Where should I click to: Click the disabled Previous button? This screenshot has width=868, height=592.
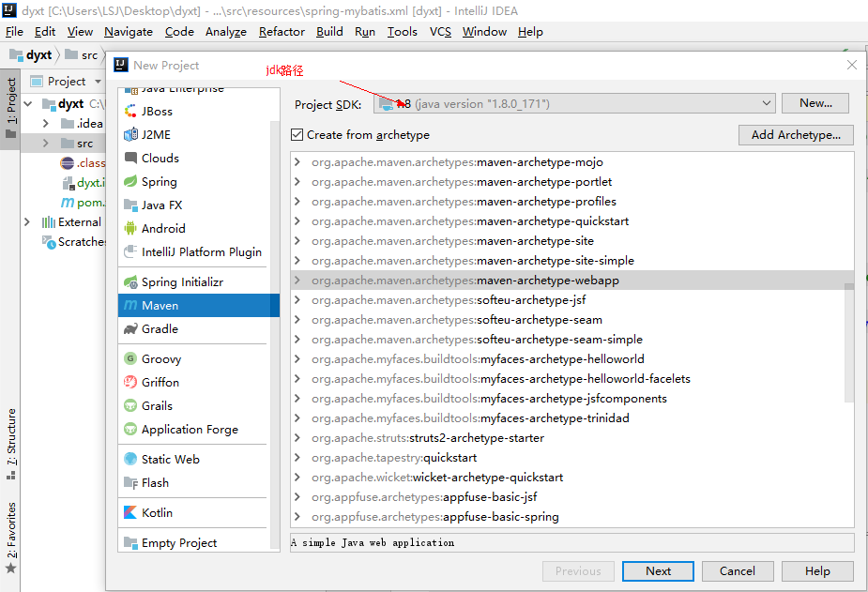click(x=578, y=571)
